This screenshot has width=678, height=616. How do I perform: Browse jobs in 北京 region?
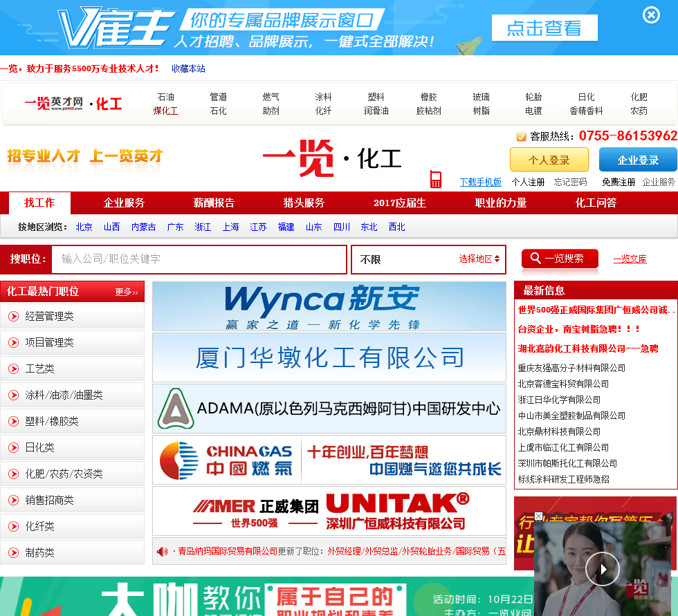(x=84, y=227)
